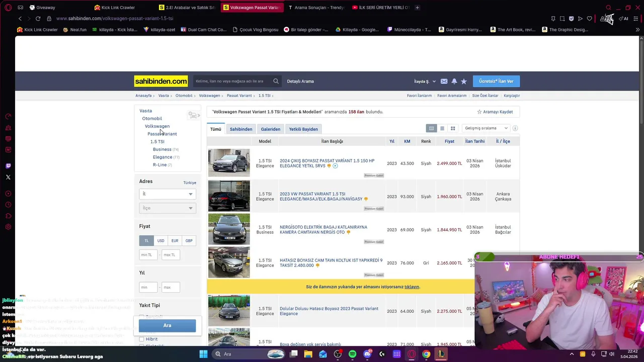Switch to classic table view icon

(431, 128)
